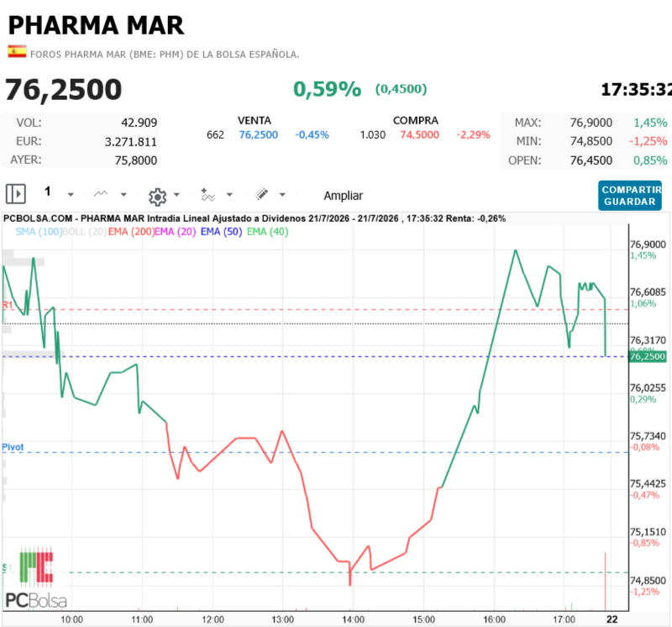Click the 76,9000 price axis label
672x627 pixels.
tap(648, 245)
